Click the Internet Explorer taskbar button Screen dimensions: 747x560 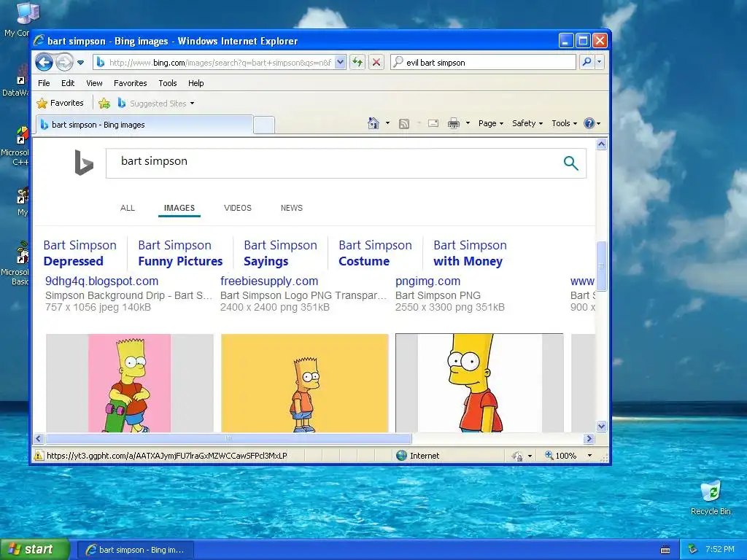pos(135,550)
